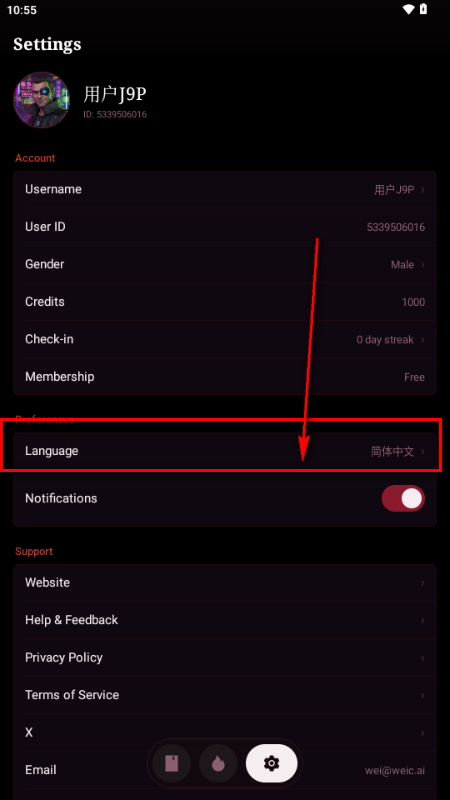Open the book library tab icon
The image size is (450, 800).
(171, 763)
